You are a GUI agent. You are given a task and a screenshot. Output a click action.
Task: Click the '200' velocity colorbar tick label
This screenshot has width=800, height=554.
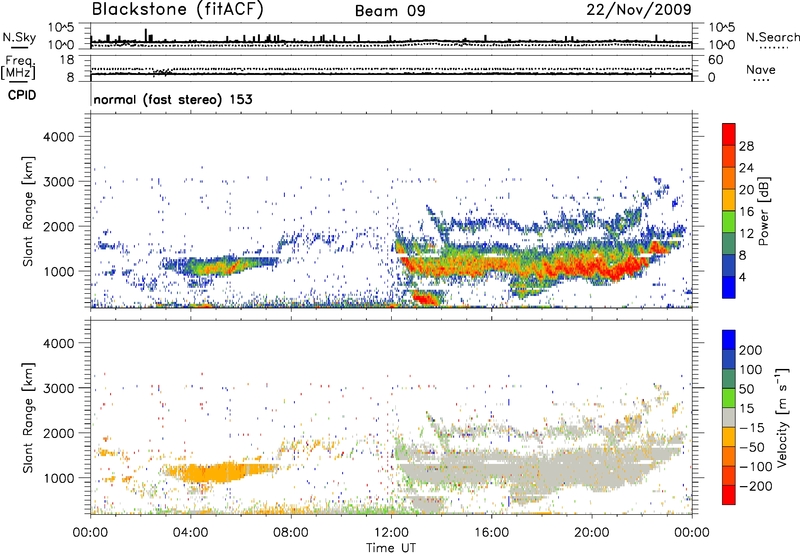751,350
